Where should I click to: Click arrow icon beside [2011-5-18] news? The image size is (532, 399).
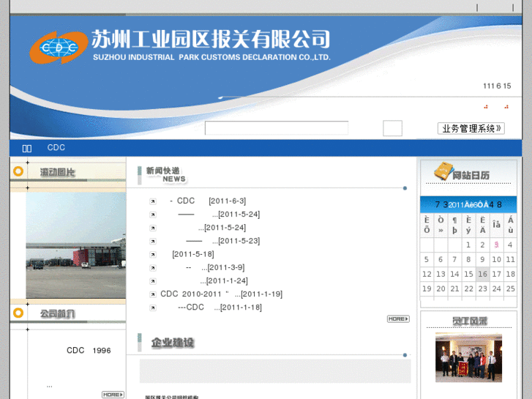[x=153, y=255]
